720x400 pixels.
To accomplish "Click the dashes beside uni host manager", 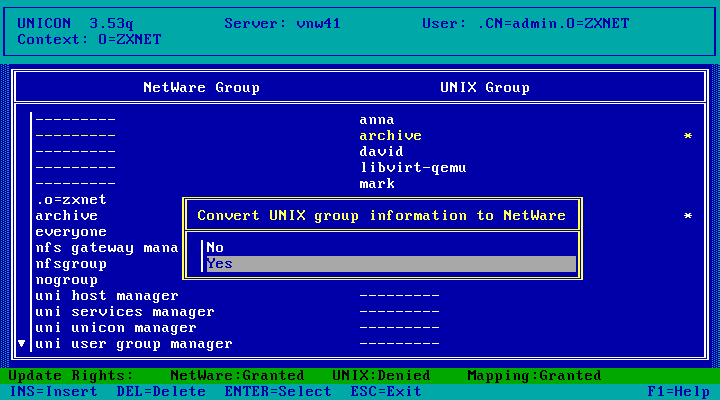I will (x=399, y=296).
